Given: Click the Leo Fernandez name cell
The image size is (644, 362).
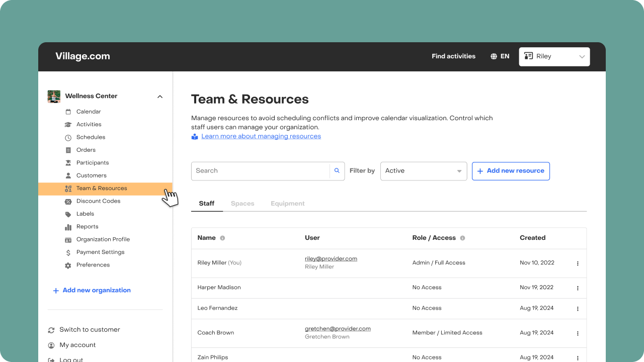Looking at the screenshot, I should (218, 308).
